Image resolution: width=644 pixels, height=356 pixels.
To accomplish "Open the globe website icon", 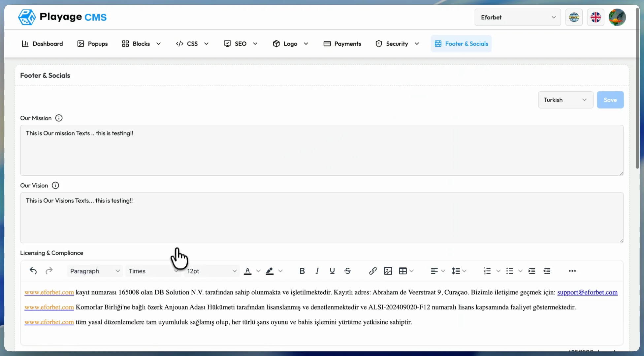I will pos(574,17).
